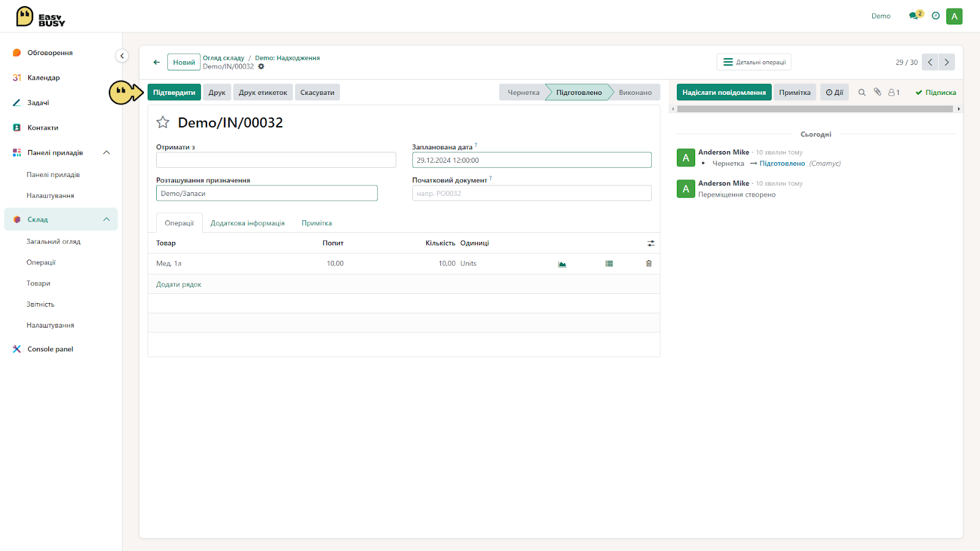Image resolution: width=980 pixels, height=551 pixels.
Task: Click the Підтвердити button
Action: pyautogui.click(x=174, y=92)
